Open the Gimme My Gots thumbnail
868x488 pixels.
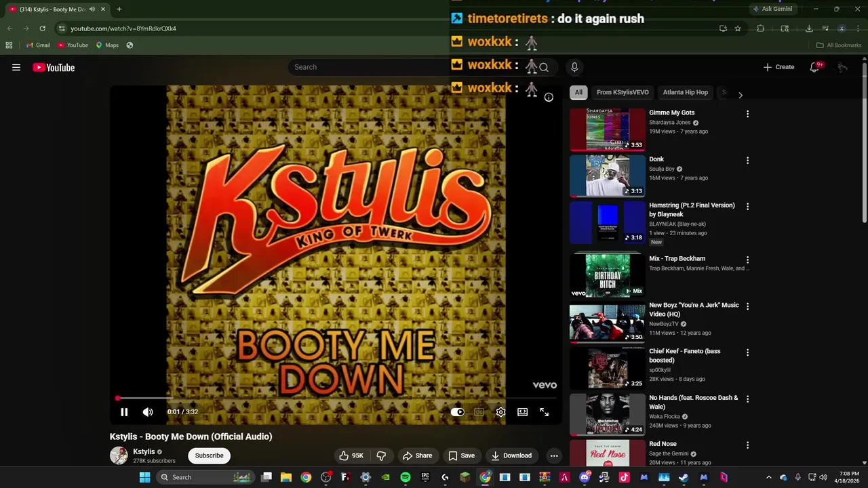click(607, 129)
